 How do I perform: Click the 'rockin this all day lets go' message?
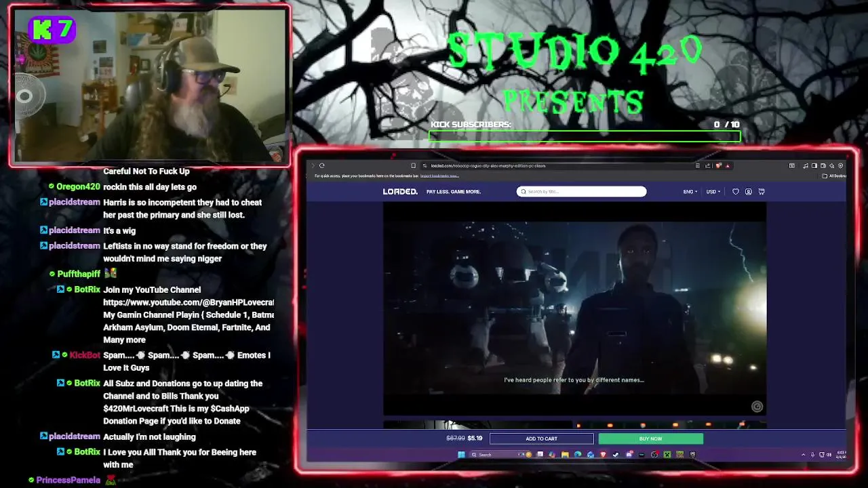pyautogui.click(x=150, y=187)
